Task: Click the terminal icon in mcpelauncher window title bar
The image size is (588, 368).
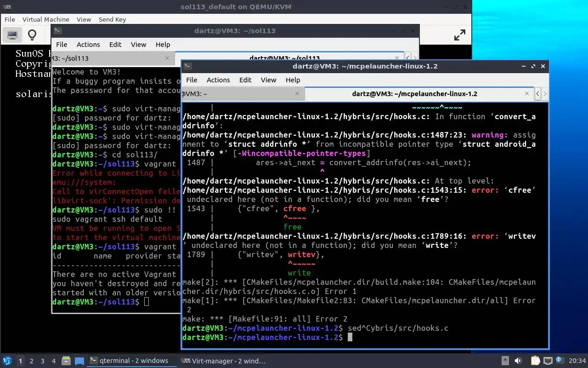Action: tap(188, 66)
